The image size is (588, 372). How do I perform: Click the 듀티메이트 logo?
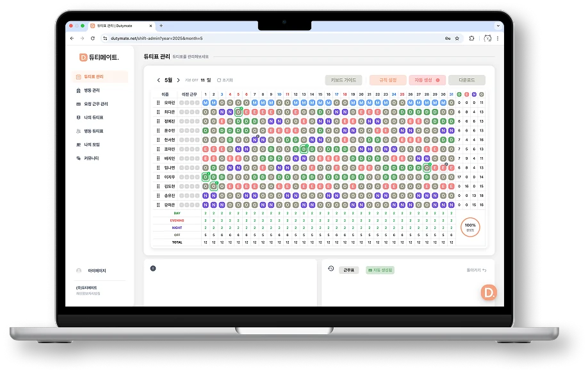coord(99,58)
